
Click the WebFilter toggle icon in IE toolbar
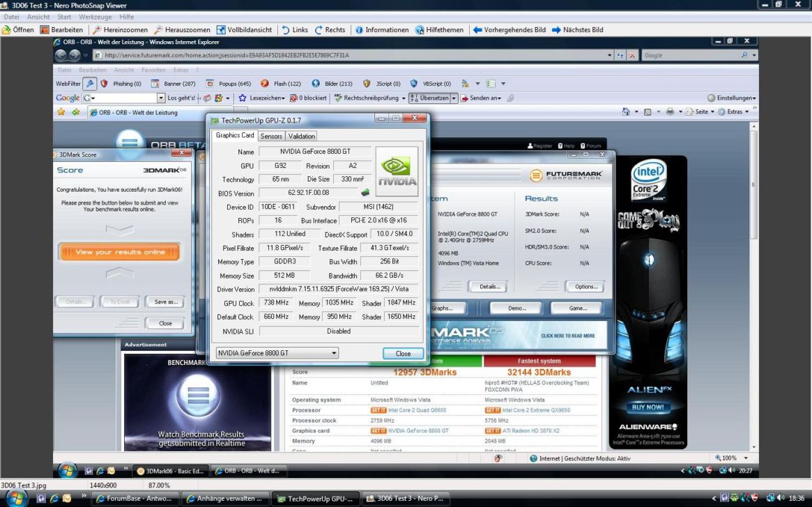(x=90, y=84)
